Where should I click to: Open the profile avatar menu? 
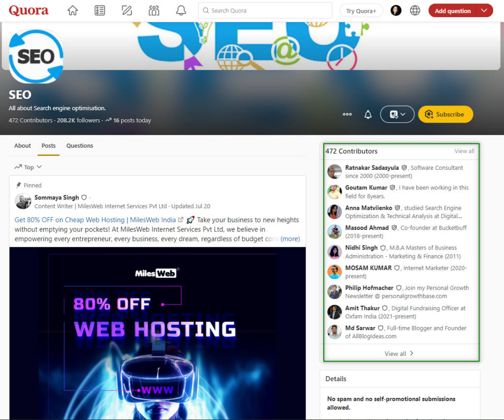point(396,10)
